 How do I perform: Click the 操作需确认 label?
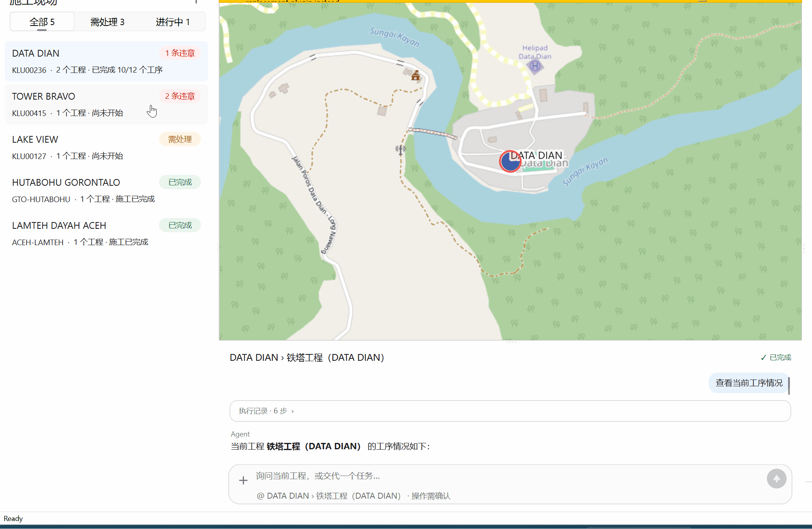click(x=431, y=496)
